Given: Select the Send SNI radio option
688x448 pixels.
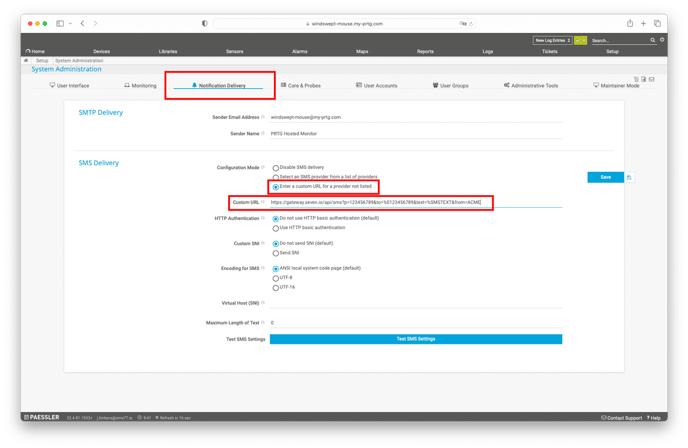Looking at the screenshot, I should 276,253.
